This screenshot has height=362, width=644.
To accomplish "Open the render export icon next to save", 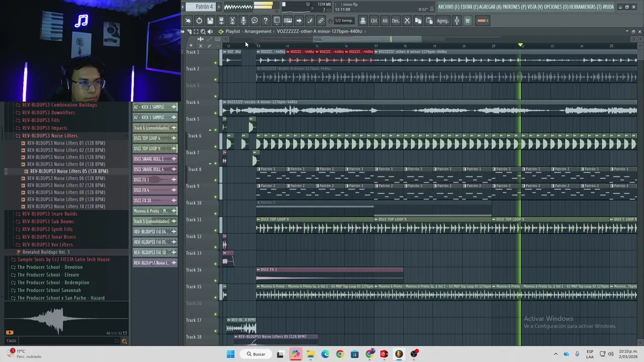I will 221,21.
